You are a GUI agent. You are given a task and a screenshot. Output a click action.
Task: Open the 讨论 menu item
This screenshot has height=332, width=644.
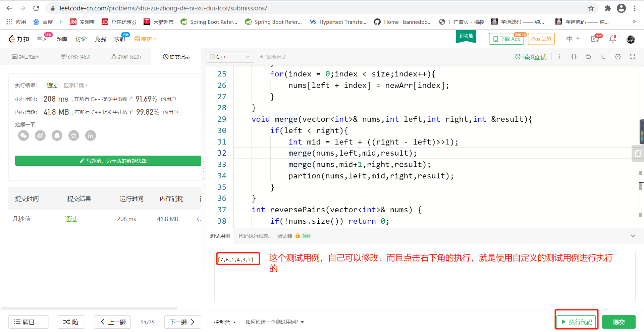click(x=81, y=39)
